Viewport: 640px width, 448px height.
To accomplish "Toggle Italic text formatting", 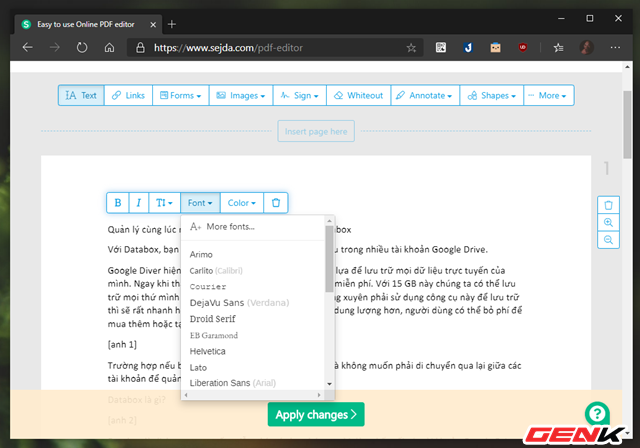I will pyautogui.click(x=139, y=203).
